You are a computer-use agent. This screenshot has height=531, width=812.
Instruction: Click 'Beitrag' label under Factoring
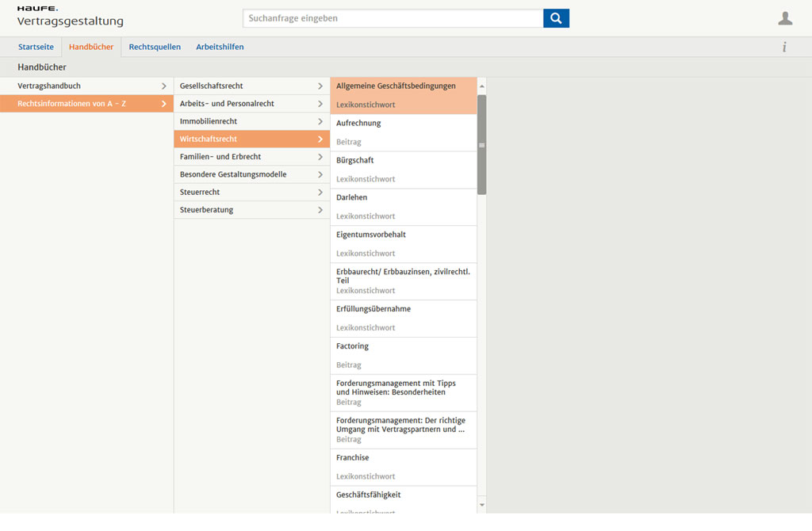coord(349,365)
